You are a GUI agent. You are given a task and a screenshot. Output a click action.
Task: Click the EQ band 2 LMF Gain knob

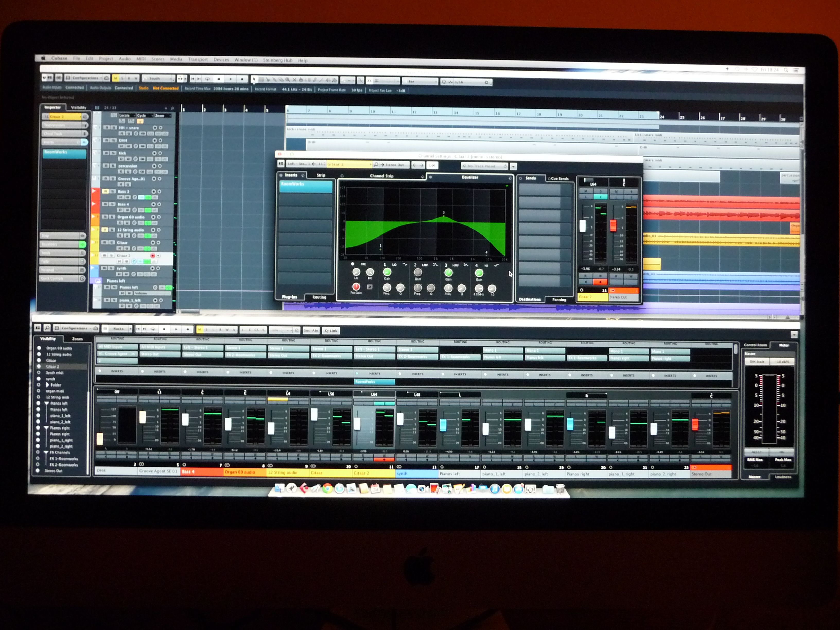[x=418, y=272]
